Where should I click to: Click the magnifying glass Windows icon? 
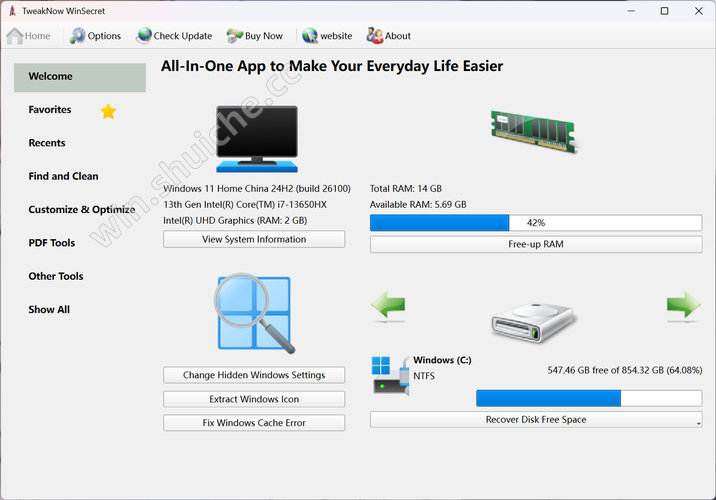[x=255, y=313]
